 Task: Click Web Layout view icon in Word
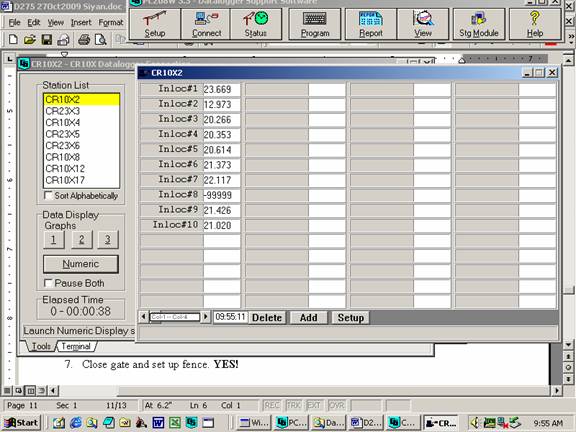(x=18, y=390)
